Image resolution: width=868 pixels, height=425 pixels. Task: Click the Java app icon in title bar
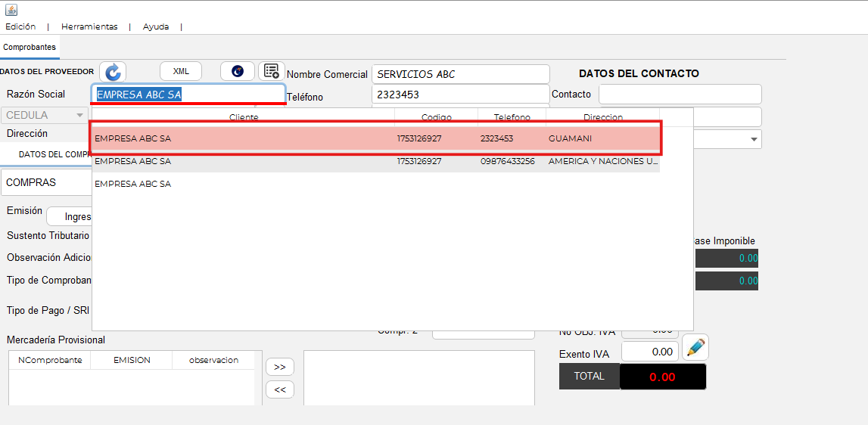(x=11, y=10)
